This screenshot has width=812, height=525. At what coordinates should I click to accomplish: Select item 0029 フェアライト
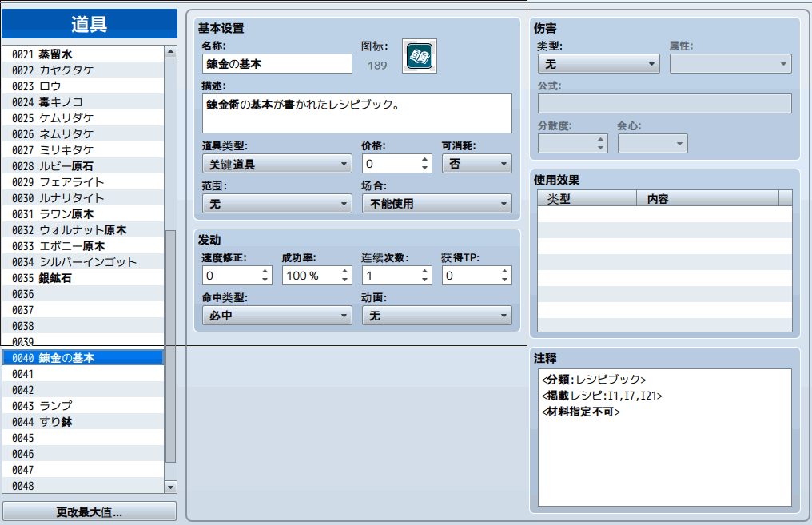coord(83,182)
